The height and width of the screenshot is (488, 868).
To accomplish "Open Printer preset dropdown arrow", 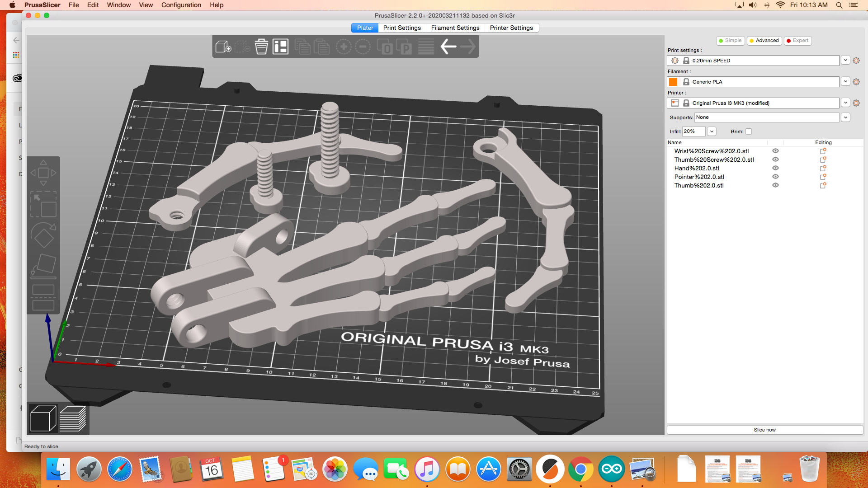I will click(845, 103).
